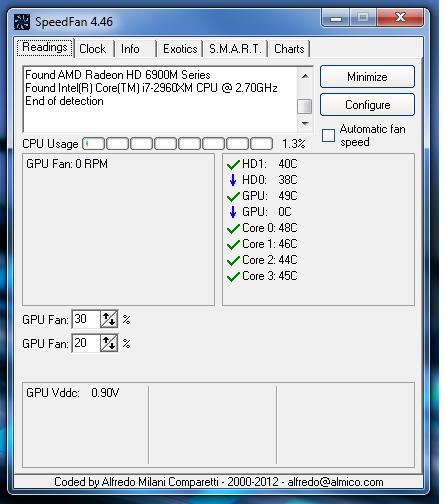The width and height of the screenshot is (445, 504).
Task: Click the first CPU Usage bar segment
Action: (x=94, y=144)
